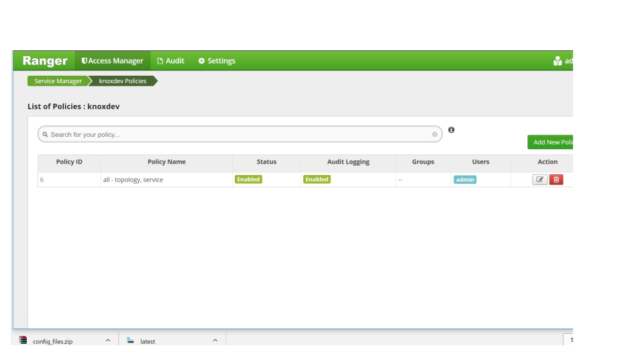
Task: Expand 'latest' download options chevron
Action: (215, 341)
